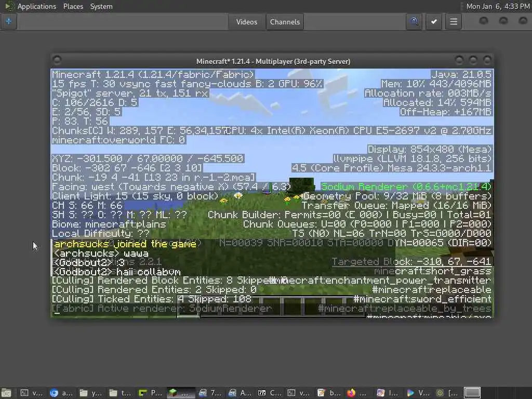Switch to the green 'P...' task in the taskbar
The width and height of the screenshot is (532, 399).
tap(150, 393)
